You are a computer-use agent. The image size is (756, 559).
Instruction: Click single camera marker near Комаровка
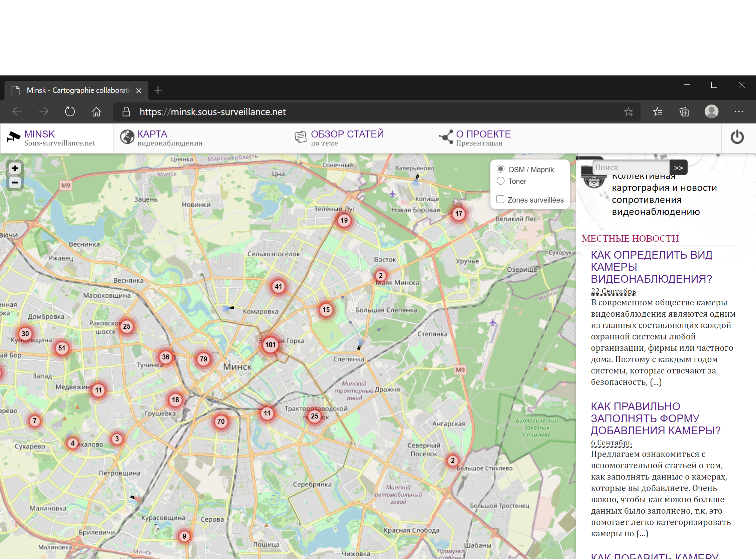[231, 308]
